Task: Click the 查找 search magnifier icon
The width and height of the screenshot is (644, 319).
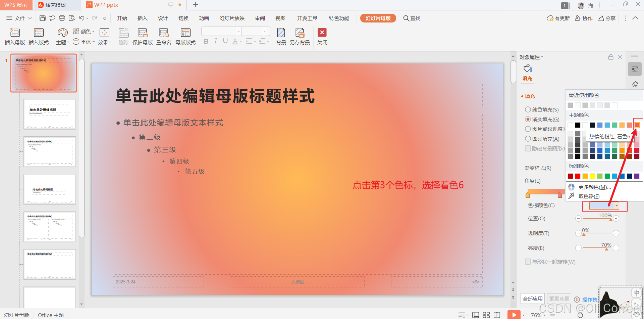Action: [x=406, y=18]
